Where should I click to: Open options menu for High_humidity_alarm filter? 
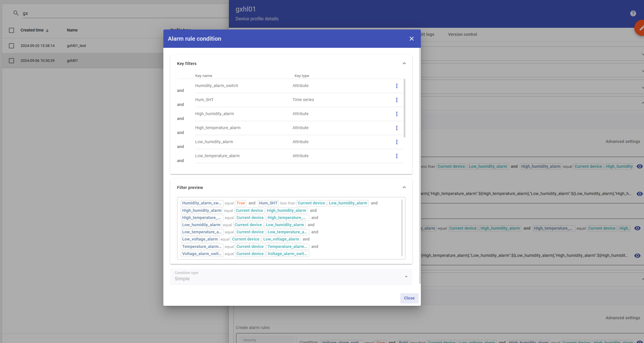397,114
